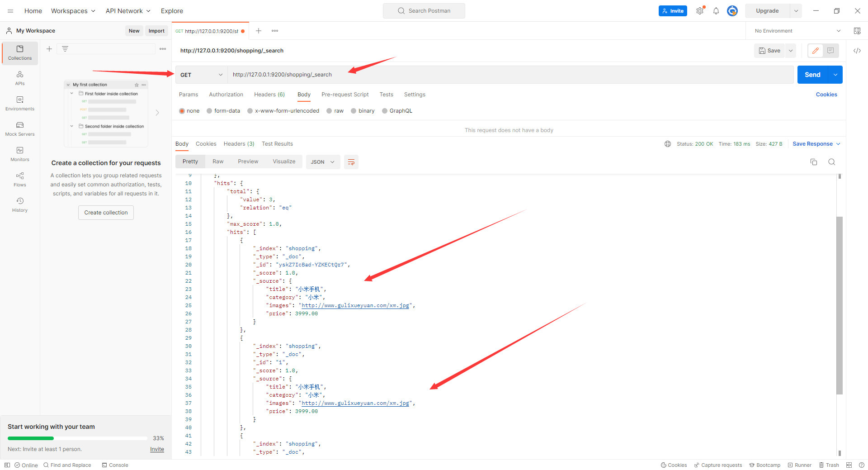Image resolution: width=868 pixels, height=470 pixels.
Task: Click the team setup progress bar
Action: 77,438
